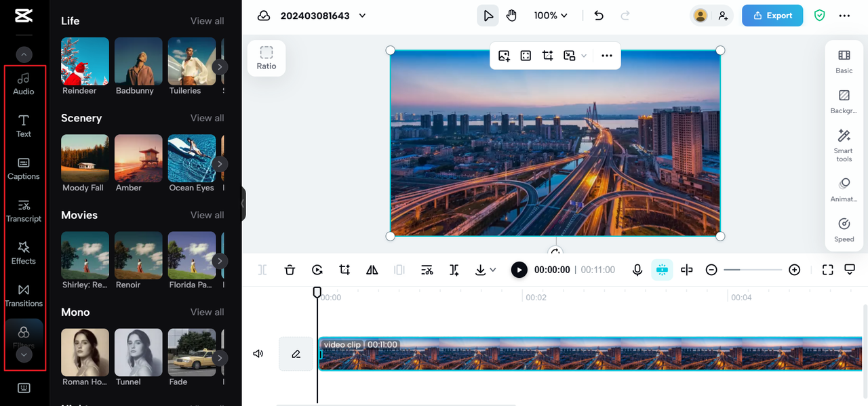Delete the selected clip with trash icon

click(290, 270)
